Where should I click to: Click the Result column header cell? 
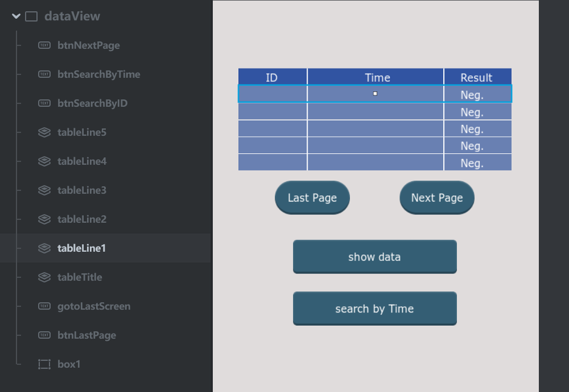click(477, 77)
